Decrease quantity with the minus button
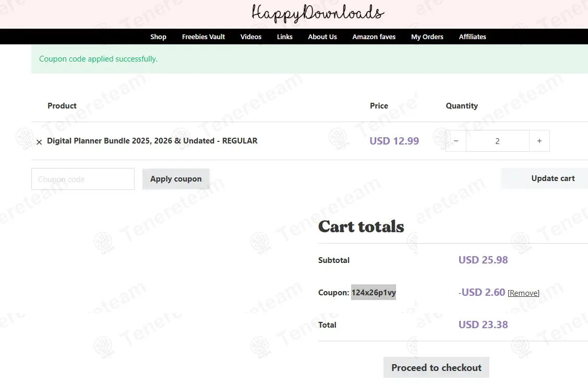 point(456,141)
